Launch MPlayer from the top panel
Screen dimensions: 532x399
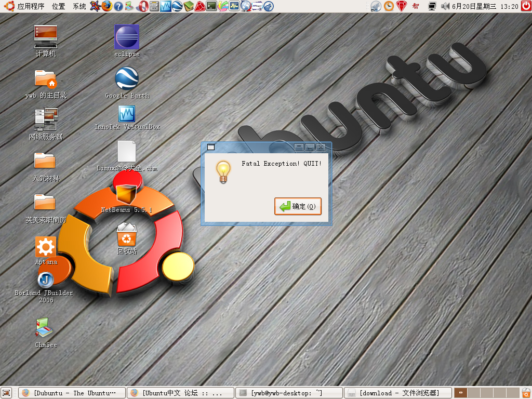click(257, 6)
